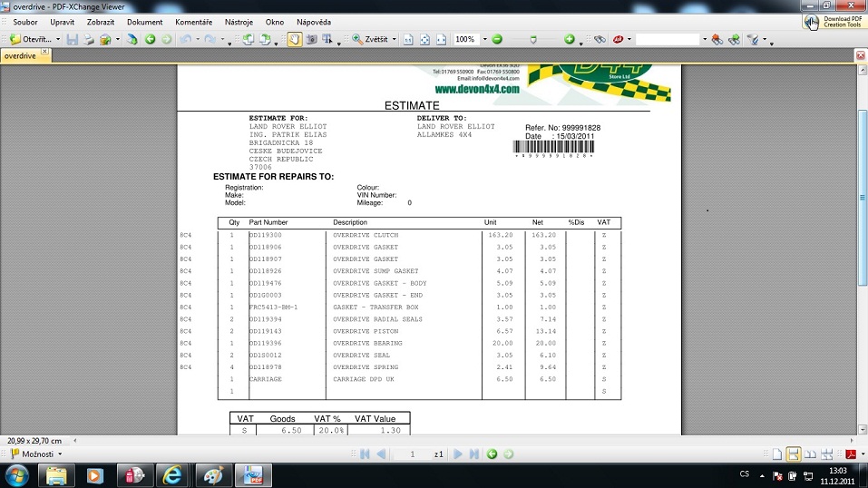Click the green Zoom Out minus button
This screenshot has height=488, width=868.
click(496, 40)
